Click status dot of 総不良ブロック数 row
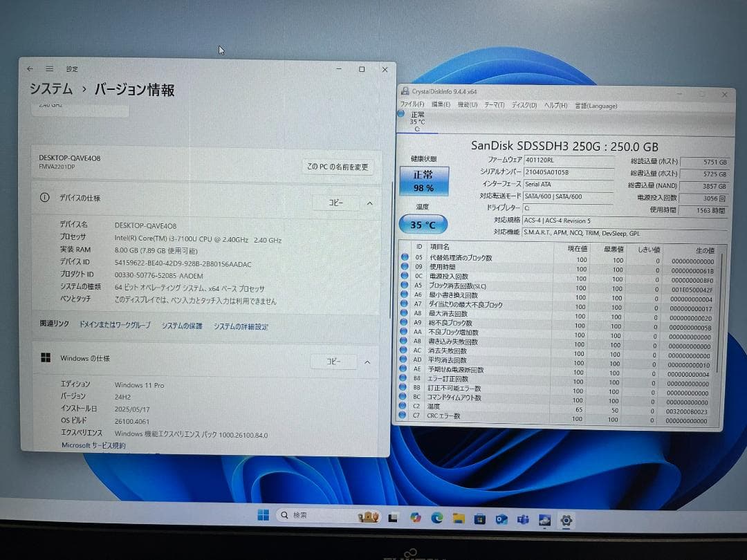 click(x=403, y=322)
